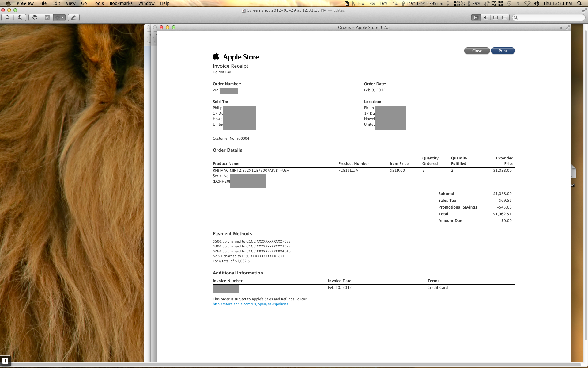Click the Close button on the invoice

point(477,51)
